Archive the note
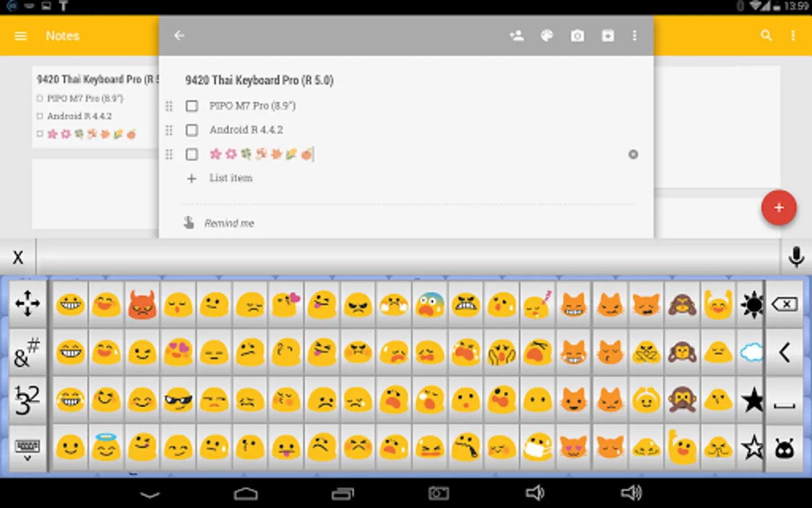812x508 pixels. 608,36
